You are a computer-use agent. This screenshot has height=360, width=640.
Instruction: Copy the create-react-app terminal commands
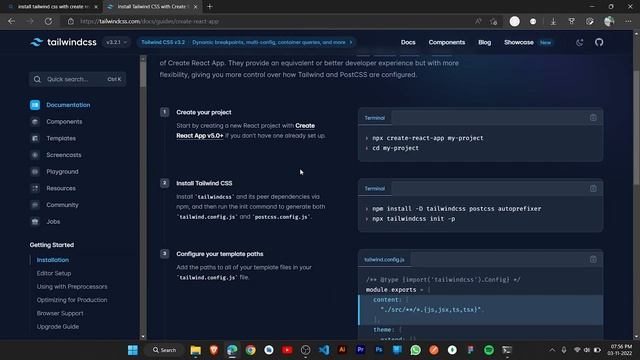tap(593, 118)
